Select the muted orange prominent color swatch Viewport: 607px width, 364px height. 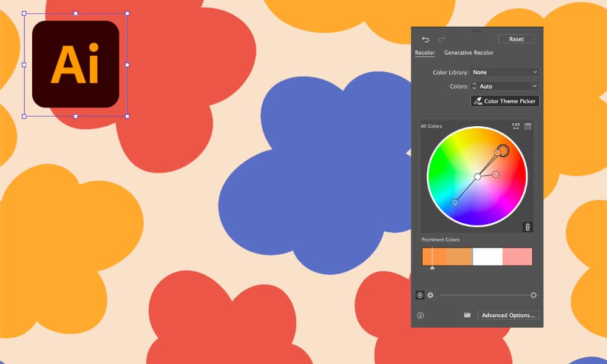coord(459,257)
